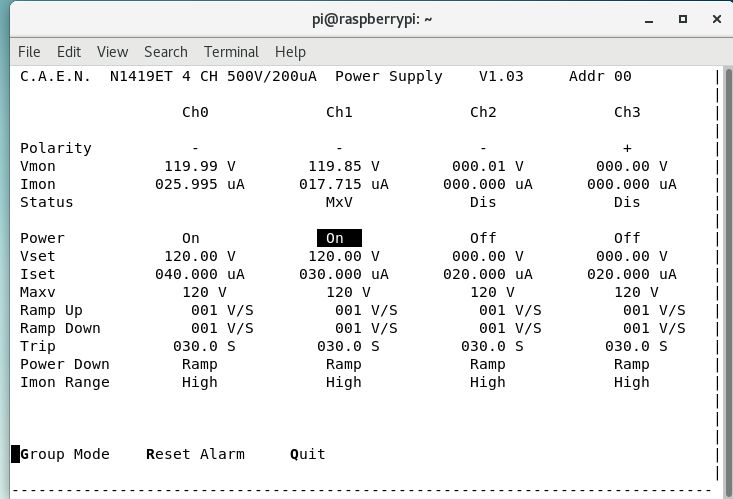Click the Ch3 column header

[x=627, y=112]
